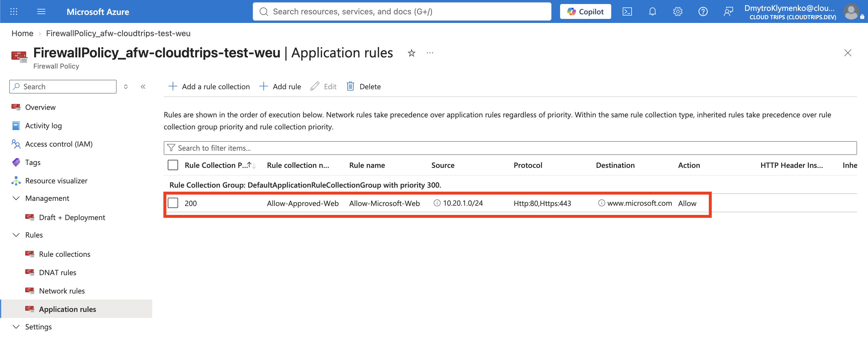Open the hamburger portal menu
The image size is (868, 338).
[x=41, y=12]
